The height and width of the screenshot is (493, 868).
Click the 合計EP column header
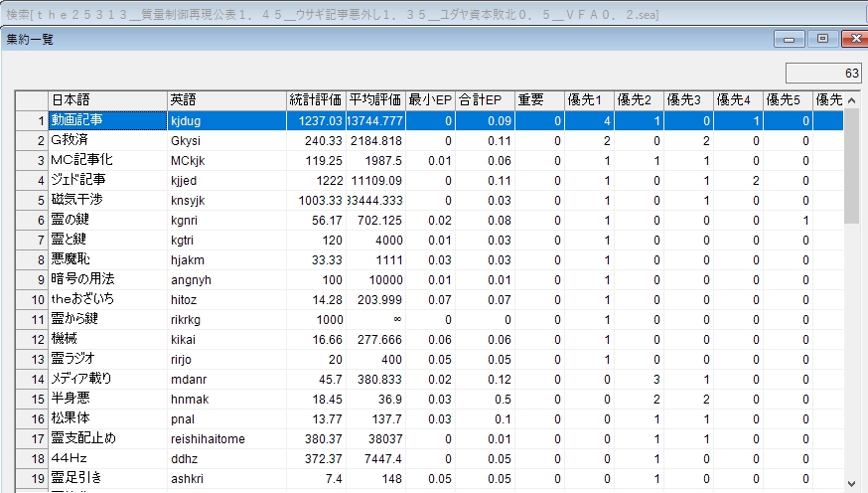click(x=485, y=99)
